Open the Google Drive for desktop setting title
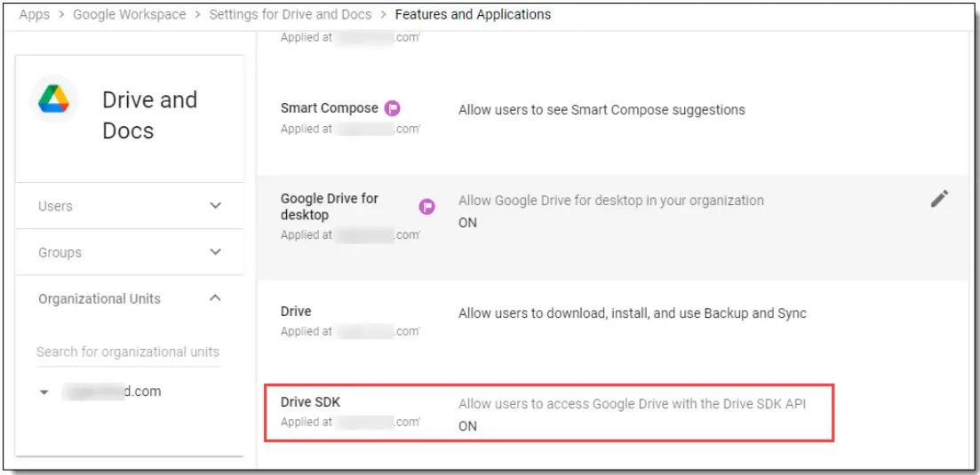 [x=330, y=207]
